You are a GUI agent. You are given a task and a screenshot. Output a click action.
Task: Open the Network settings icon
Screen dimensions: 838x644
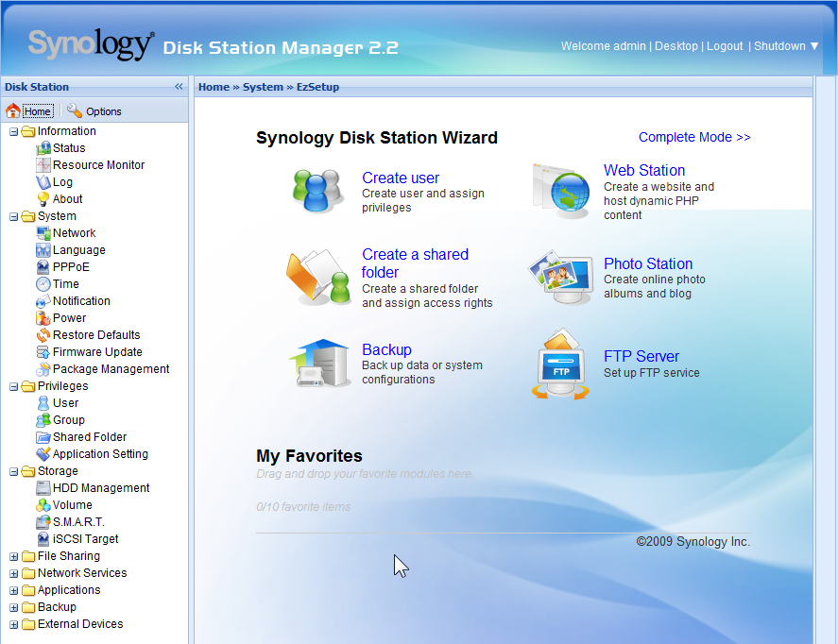point(43,233)
